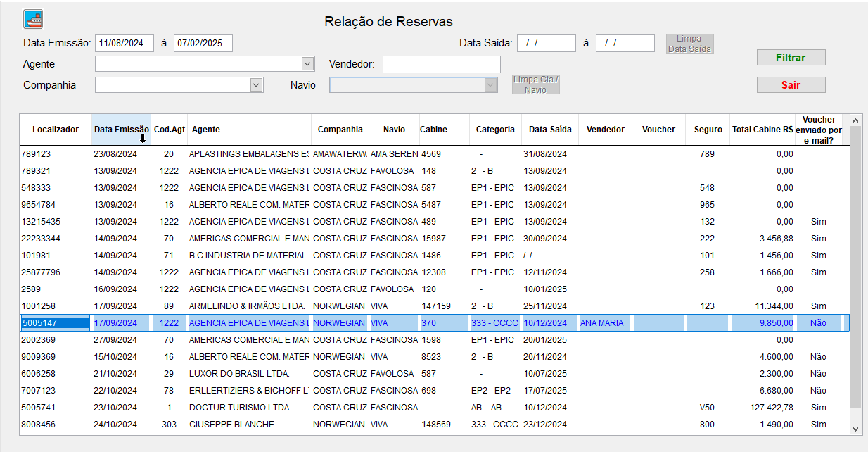The width and height of the screenshot is (868, 452).
Task: Open the Agente dropdown list
Action: pos(307,64)
